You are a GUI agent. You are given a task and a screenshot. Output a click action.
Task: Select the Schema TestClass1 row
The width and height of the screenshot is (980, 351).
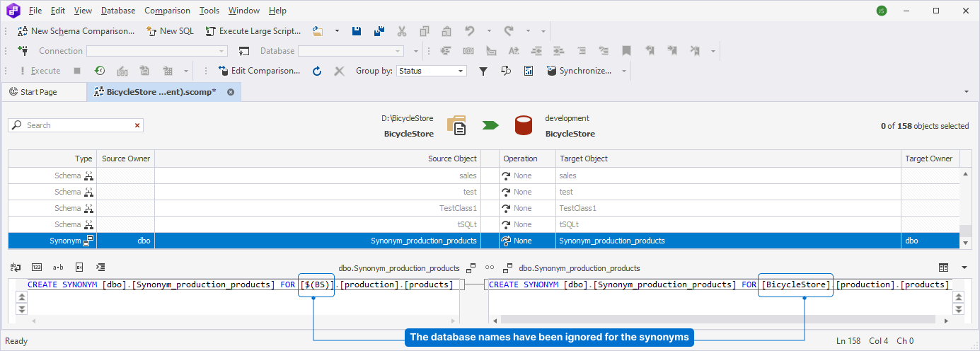[x=484, y=208]
